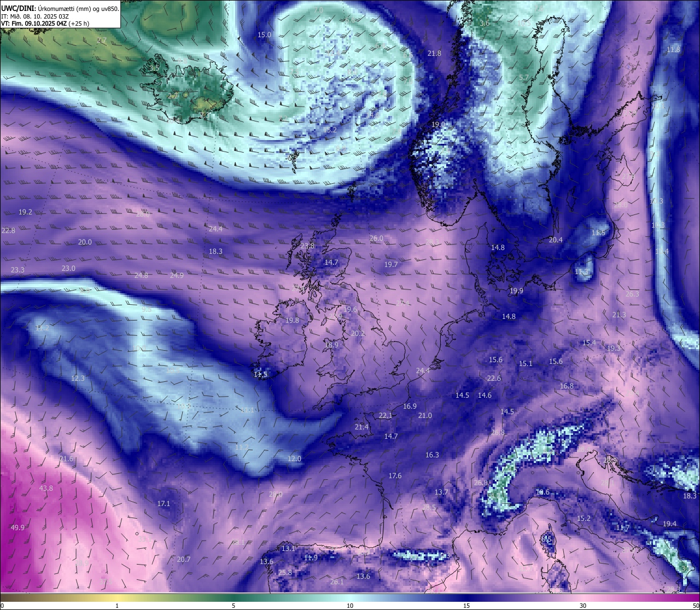Click the 10 tick label on the color scale
The image size is (700, 610).
coord(350,606)
